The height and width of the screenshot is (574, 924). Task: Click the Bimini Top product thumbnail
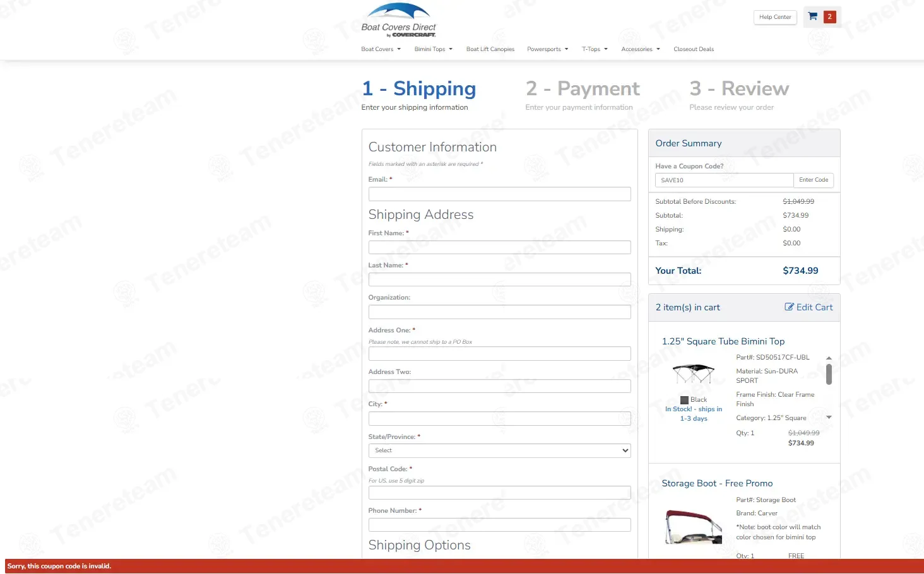click(693, 374)
